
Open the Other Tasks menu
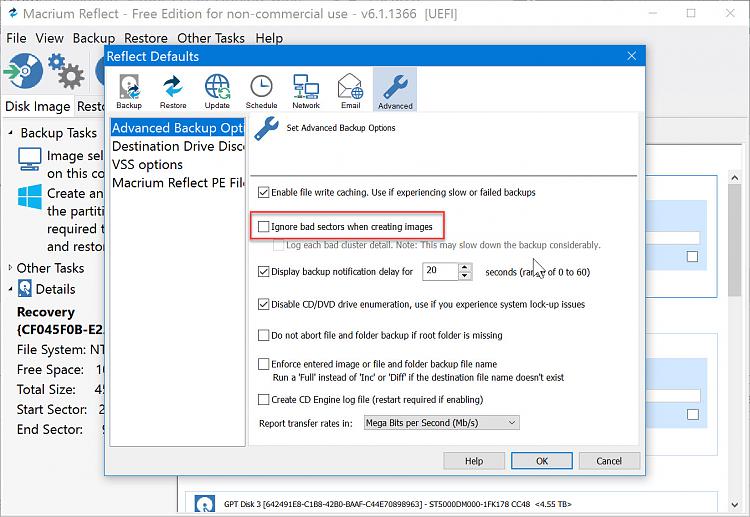click(210, 38)
